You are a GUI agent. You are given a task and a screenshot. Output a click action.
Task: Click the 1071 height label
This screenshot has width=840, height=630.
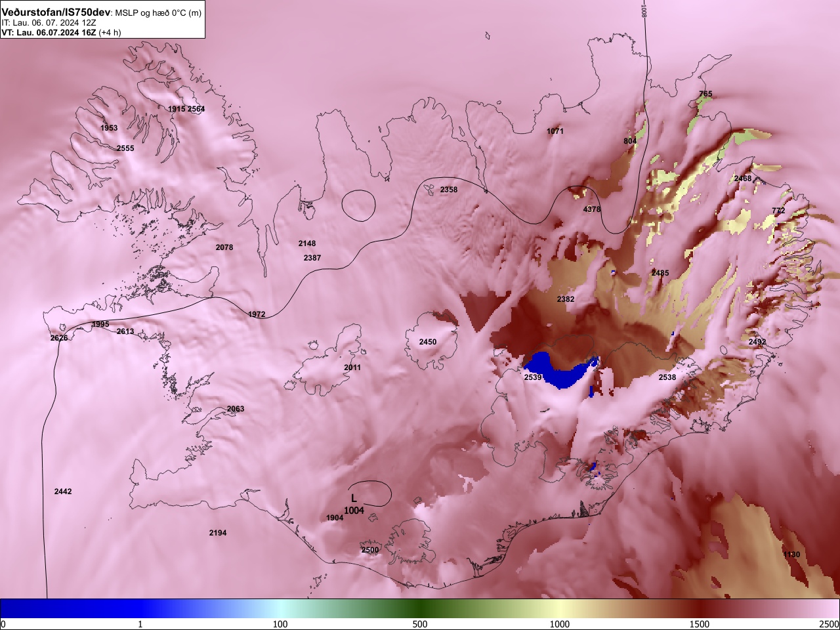tap(555, 131)
